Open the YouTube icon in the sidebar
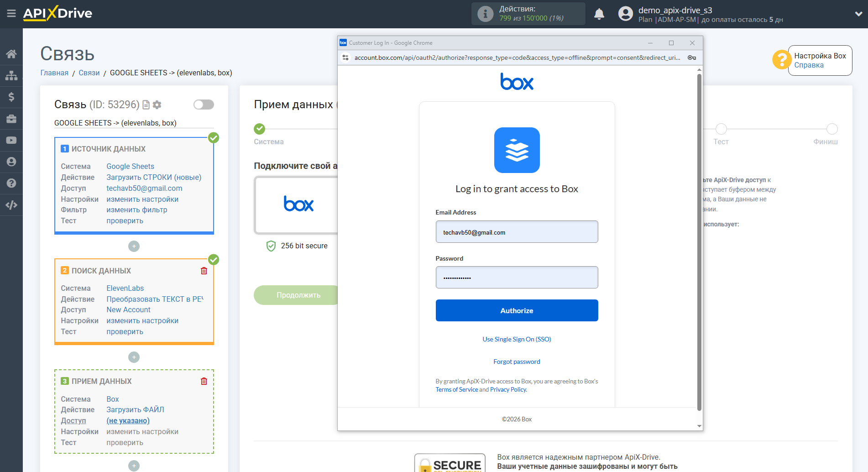Image resolution: width=868 pixels, height=472 pixels. click(11, 140)
